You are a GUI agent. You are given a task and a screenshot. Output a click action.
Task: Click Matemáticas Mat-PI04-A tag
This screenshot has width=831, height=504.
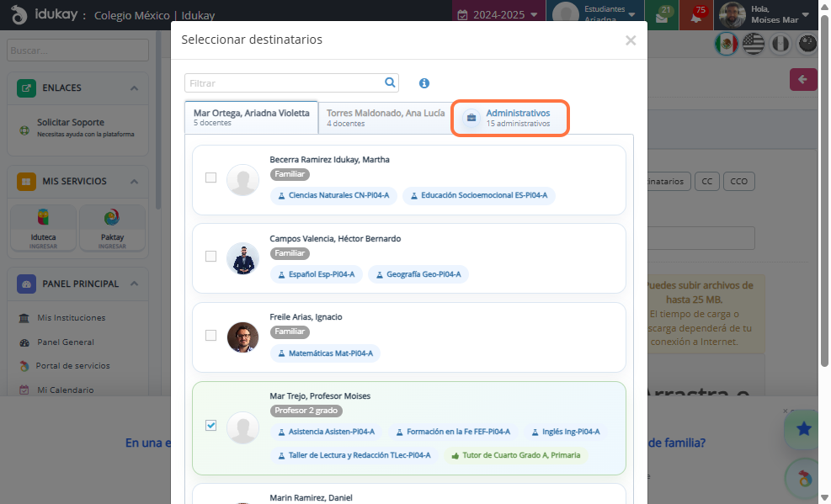[x=325, y=353]
